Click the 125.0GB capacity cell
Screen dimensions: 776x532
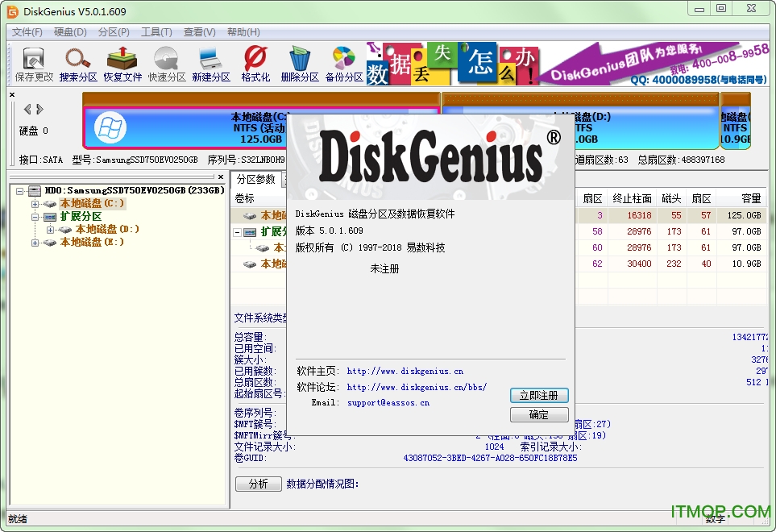[744, 216]
